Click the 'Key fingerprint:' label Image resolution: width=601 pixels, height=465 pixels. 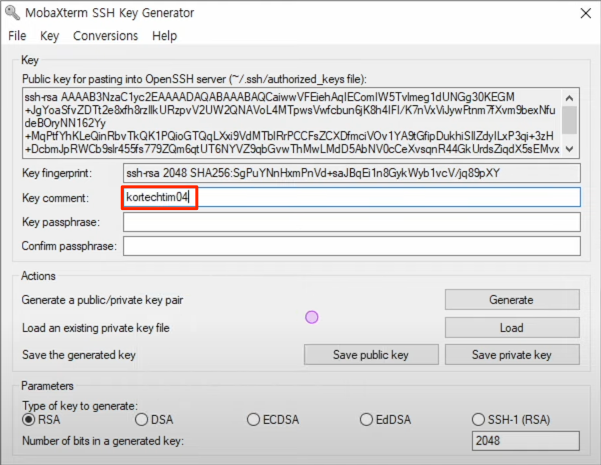(x=57, y=173)
